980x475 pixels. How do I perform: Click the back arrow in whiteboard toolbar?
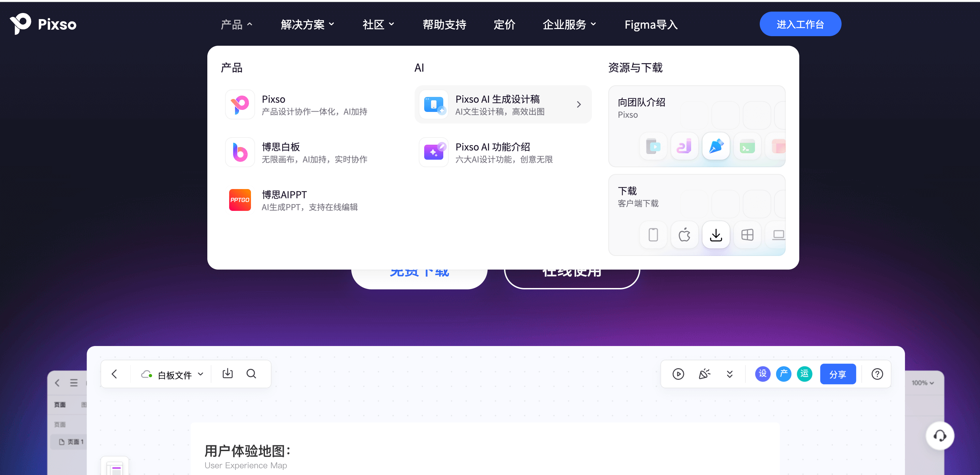click(115, 374)
